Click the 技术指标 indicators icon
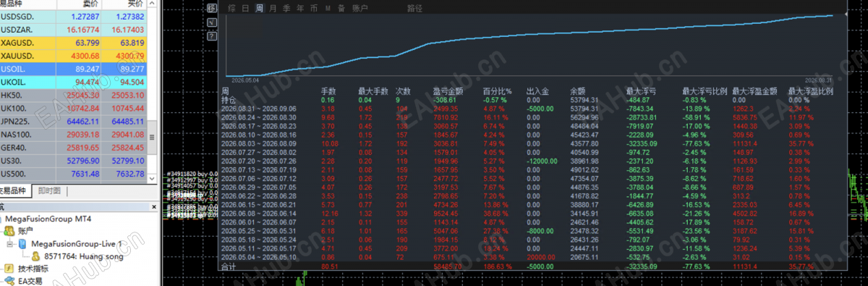 click(x=9, y=268)
